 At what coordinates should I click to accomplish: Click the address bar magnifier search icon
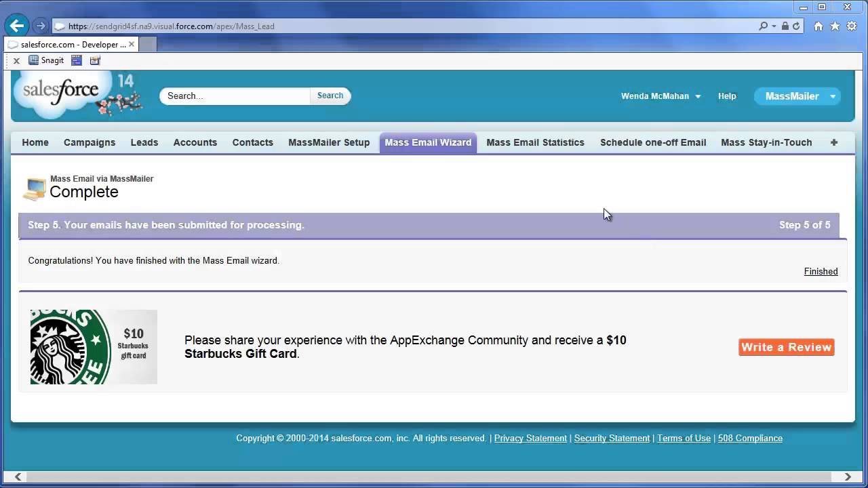coord(764,26)
